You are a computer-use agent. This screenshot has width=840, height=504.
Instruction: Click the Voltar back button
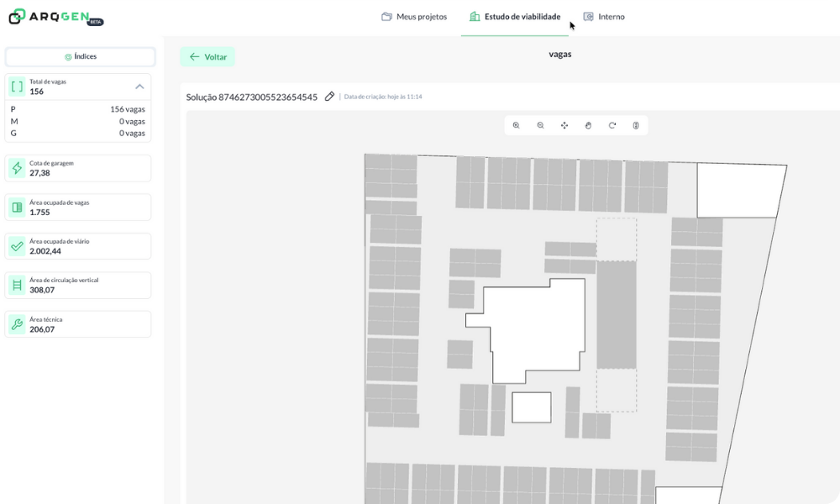point(207,57)
